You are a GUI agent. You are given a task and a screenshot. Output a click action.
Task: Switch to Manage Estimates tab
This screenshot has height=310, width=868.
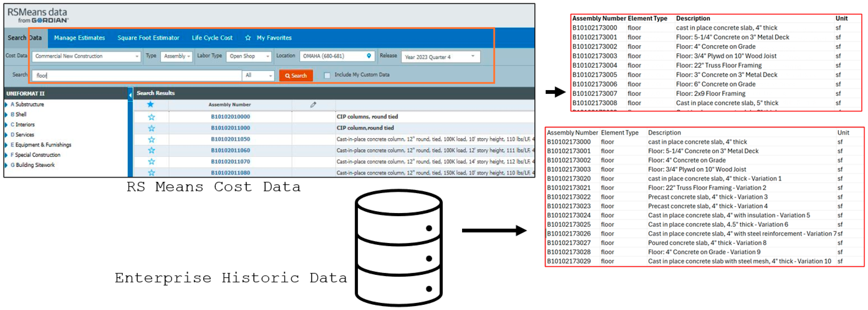click(x=80, y=38)
